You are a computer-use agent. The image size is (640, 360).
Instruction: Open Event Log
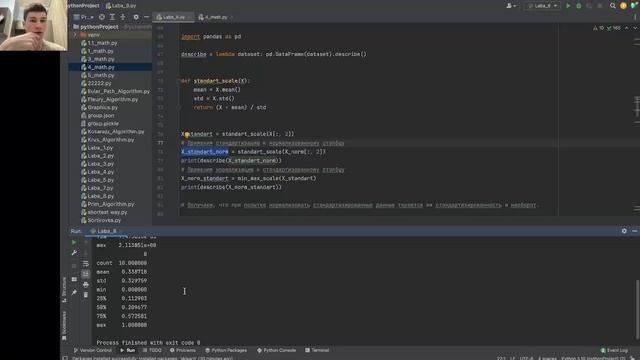tap(614, 350)
